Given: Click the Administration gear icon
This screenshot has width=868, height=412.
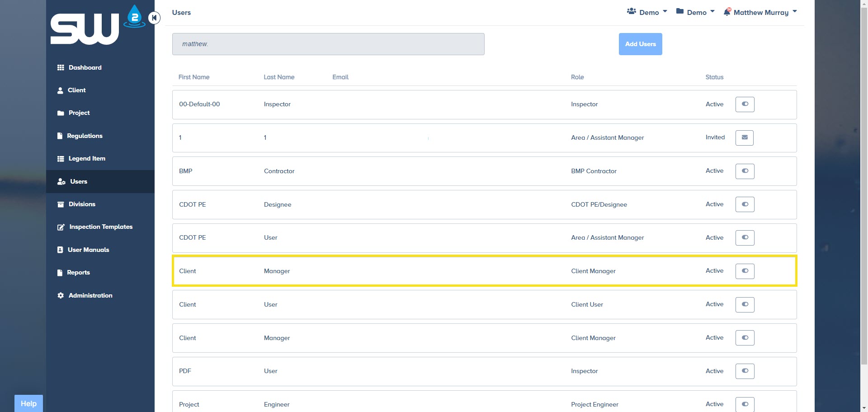Looking at the screenshot, I should (x=61, y=295).
